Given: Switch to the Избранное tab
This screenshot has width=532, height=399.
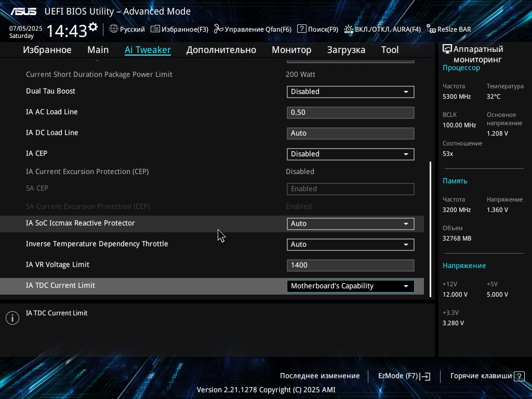Looking at the screenshot, I should 47,50.
